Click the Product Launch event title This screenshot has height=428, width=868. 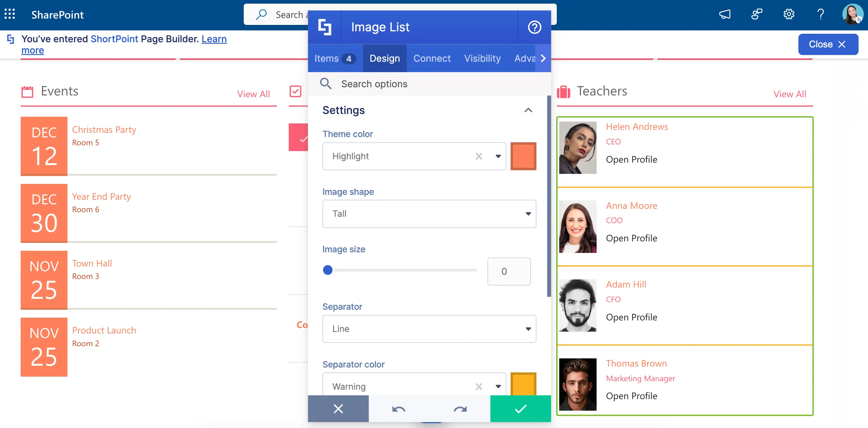[104, 330]
